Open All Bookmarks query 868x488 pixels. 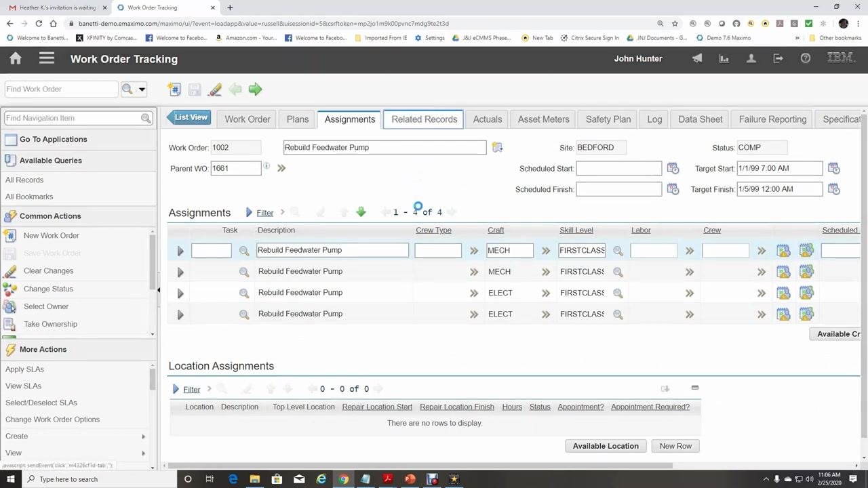(x=29, y=197)
